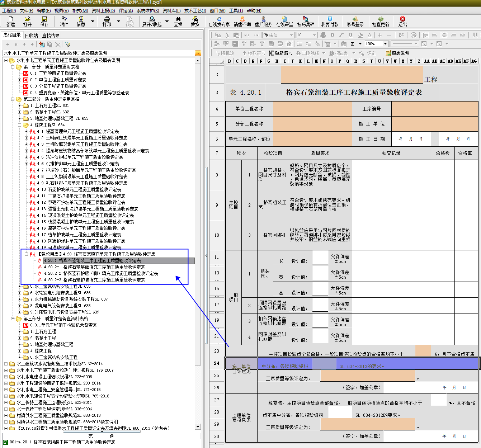Click the 替换 replace icon
This screenshot has width=481, height=448.
(195, 21)
